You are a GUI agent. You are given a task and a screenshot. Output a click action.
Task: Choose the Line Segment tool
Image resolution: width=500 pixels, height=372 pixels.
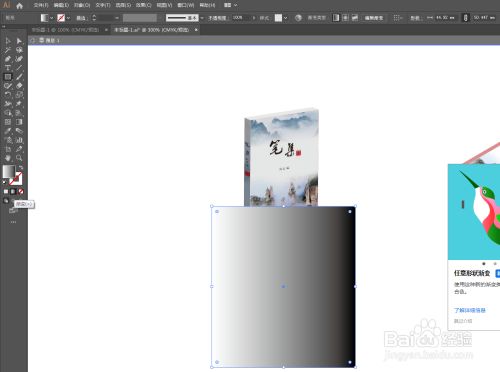(19, 68)
